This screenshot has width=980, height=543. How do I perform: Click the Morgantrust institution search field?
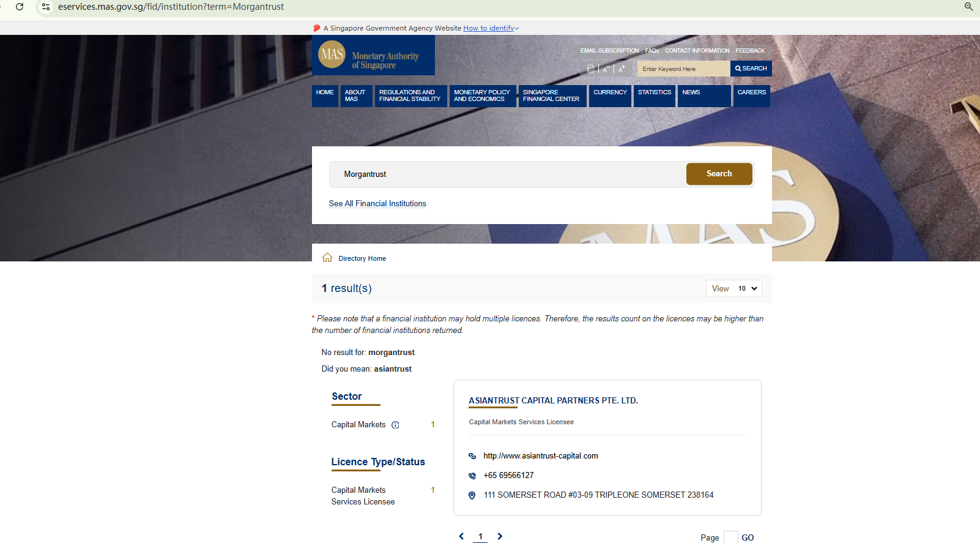tap(508, 174)
